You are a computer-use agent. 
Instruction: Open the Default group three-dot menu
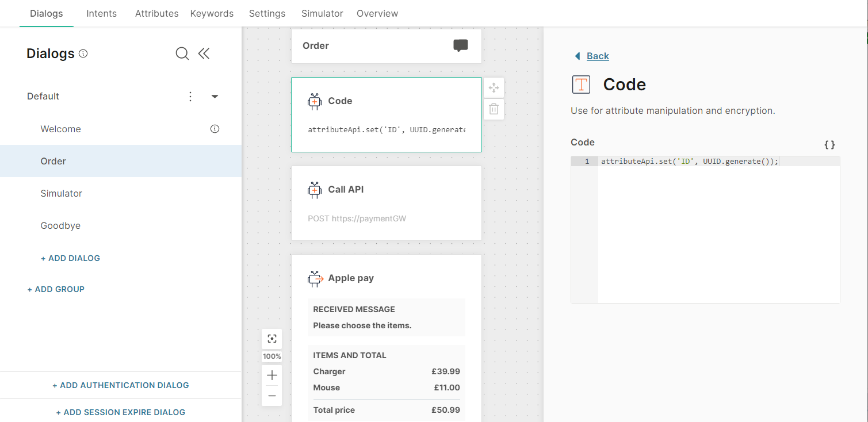tap(190, 97)
